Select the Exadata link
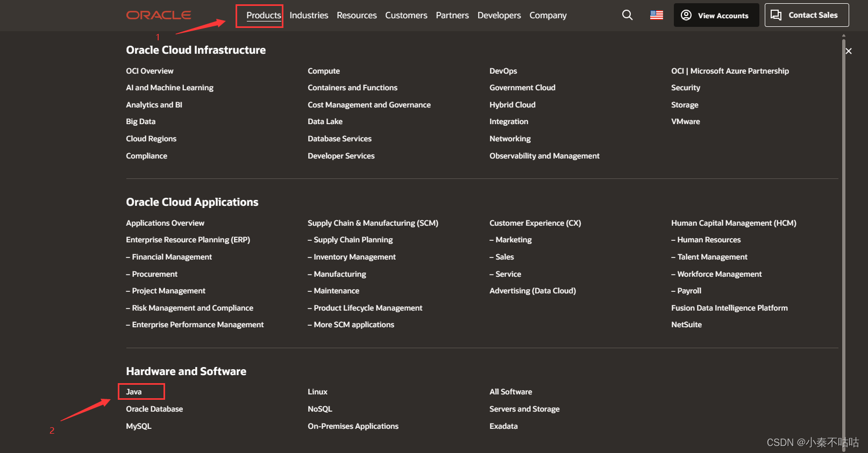Screen dimensions: 868x453 click(503, 426)
